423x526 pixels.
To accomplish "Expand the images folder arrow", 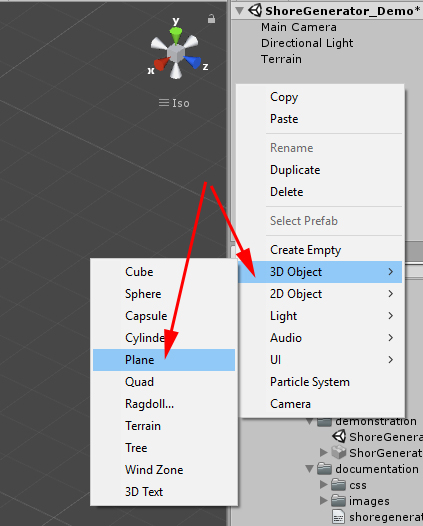I will pos(323,501).
